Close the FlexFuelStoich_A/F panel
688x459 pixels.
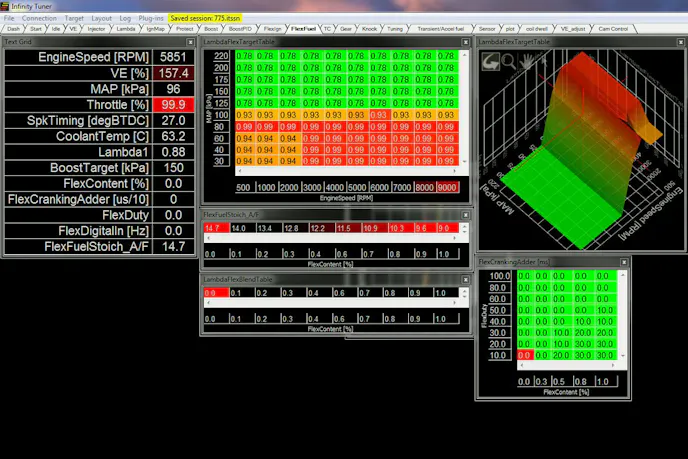tap(466, 214)
